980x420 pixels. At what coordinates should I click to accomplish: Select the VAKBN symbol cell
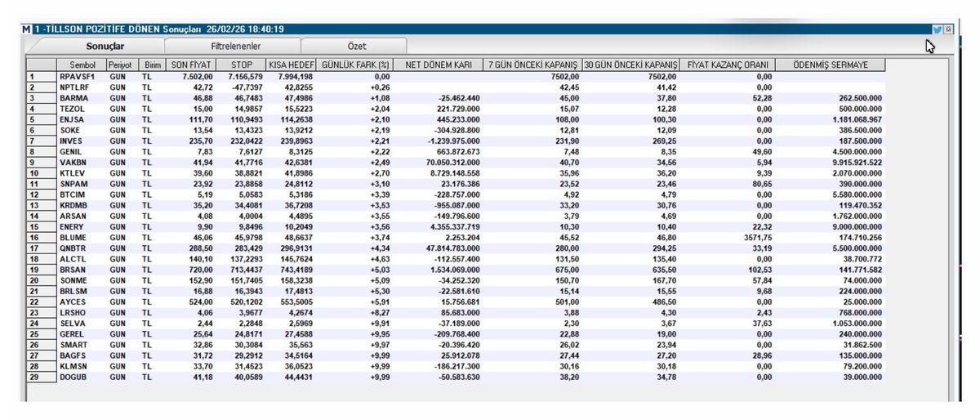75,160
